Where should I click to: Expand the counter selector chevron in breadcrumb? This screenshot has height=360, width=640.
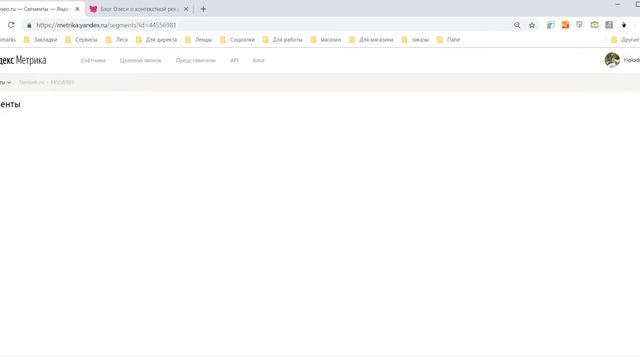point(9,82)
